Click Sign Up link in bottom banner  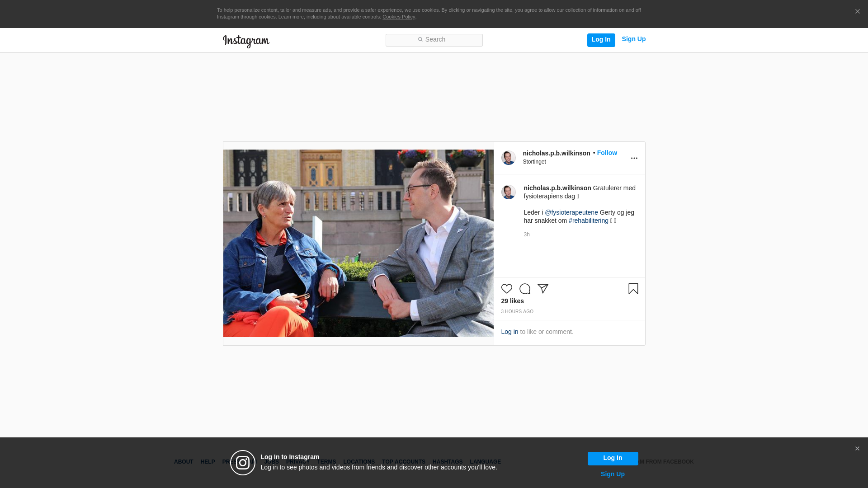(x=613, y=474)
